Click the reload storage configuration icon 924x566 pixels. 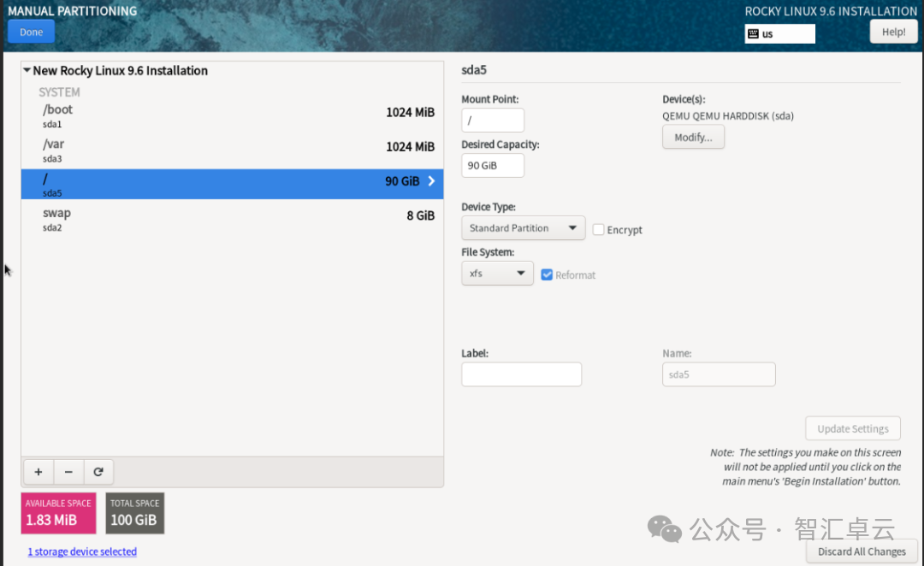tap(98, 472)
